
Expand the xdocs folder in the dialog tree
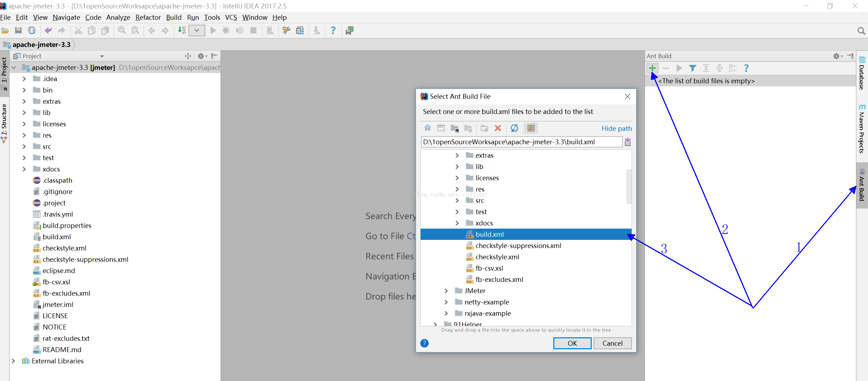[x=457, y=223]
